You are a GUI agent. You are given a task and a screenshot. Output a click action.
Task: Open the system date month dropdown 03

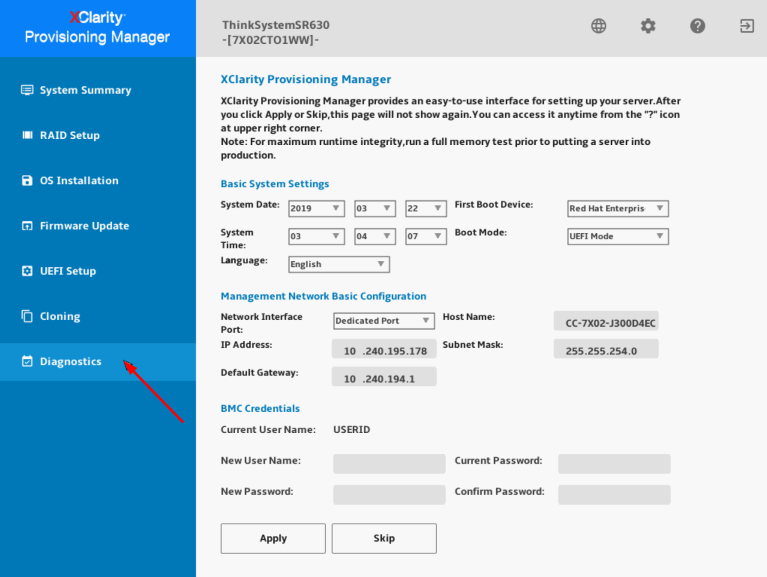375,208
